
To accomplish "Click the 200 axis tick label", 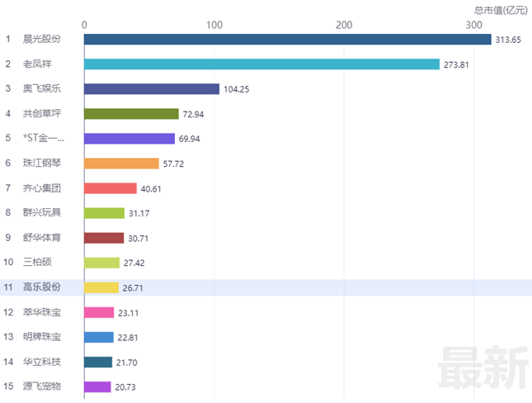I will coord(344,25).
